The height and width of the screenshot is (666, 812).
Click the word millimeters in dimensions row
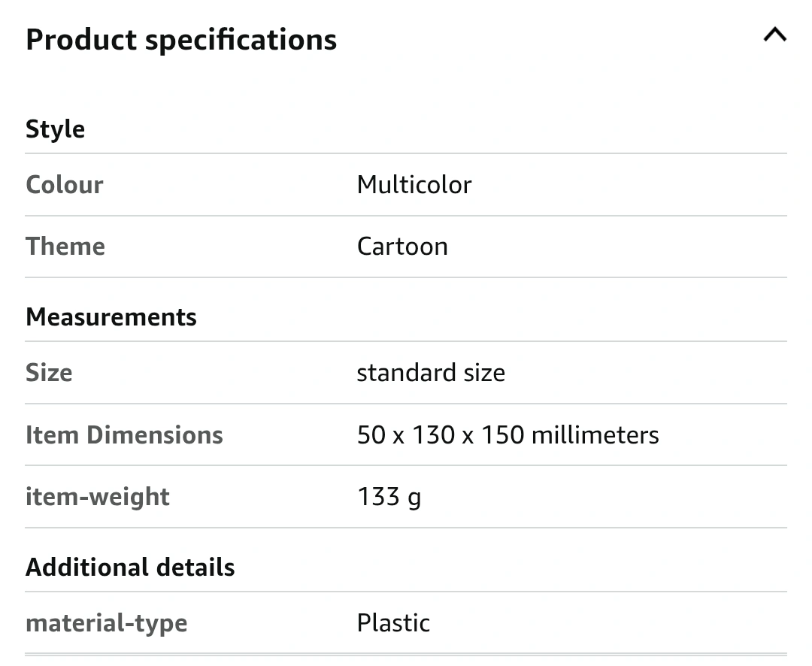coord(595,434)
